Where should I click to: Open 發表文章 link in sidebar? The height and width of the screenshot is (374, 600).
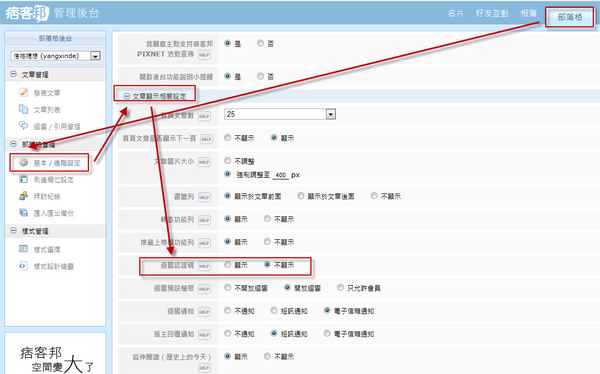click(47, 93)
